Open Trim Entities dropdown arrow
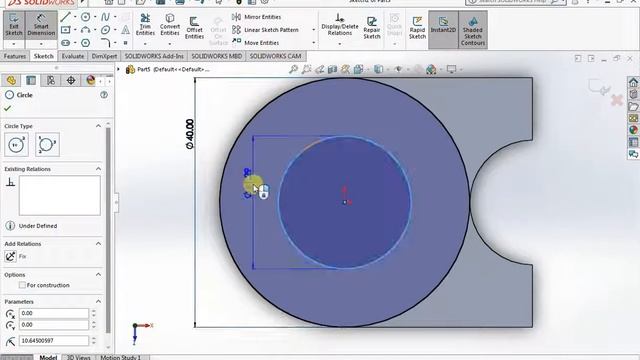 (145, 43)
